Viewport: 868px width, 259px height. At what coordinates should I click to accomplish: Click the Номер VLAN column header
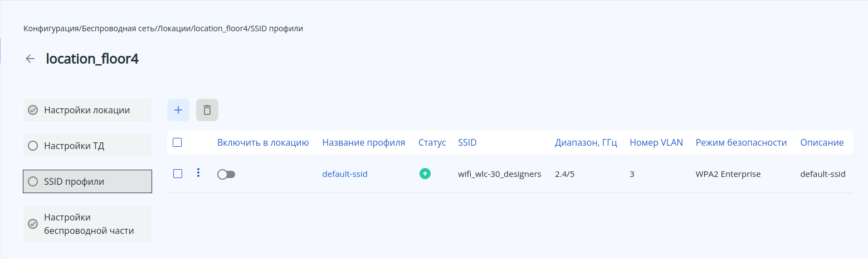click(x=656, y=142)
